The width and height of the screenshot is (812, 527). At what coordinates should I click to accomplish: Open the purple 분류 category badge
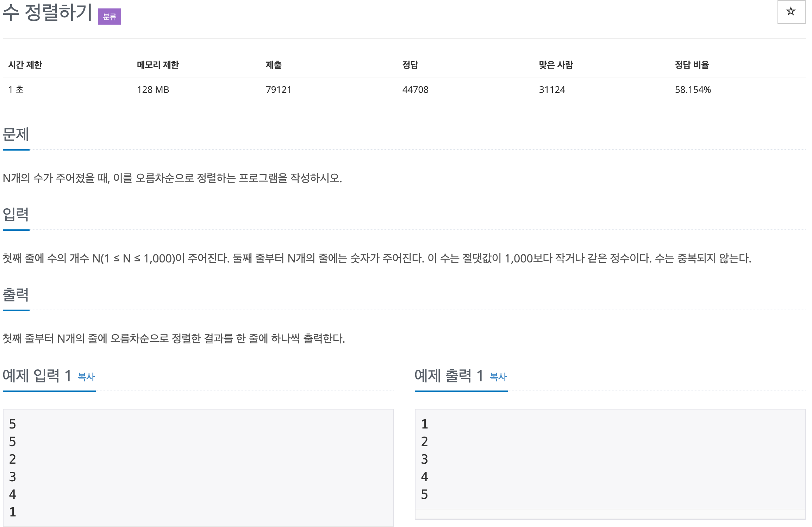pyautogui.click(x=109, y=17)
